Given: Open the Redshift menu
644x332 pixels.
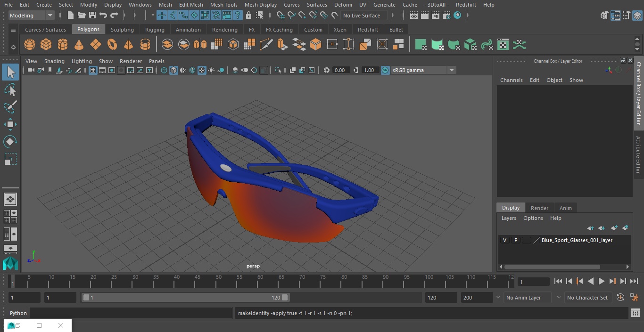Looking at the screenshot, I should tap(466, 5).
